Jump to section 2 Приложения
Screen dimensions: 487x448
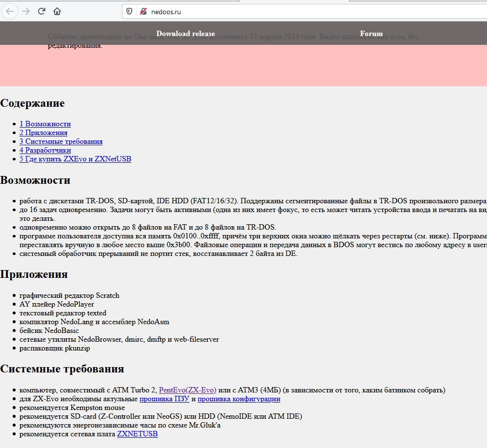(x=43, y=133)
